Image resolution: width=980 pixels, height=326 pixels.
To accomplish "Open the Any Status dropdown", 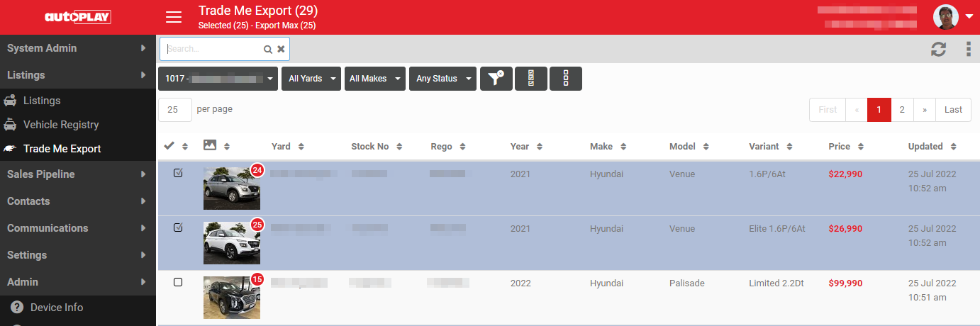I will (442, 79).
